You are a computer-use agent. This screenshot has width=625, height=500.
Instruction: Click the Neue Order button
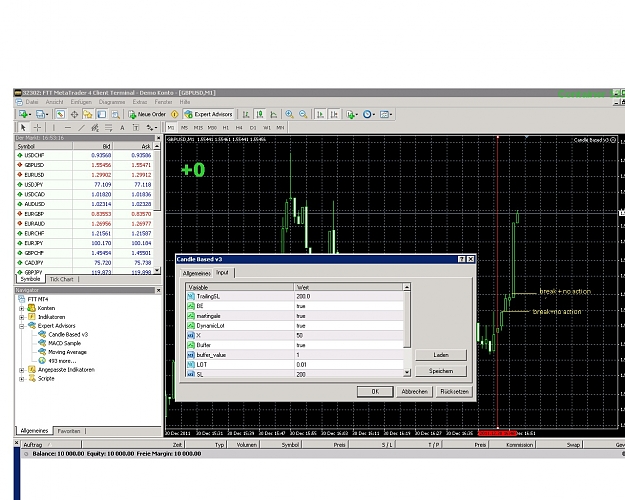click(147, 114)
